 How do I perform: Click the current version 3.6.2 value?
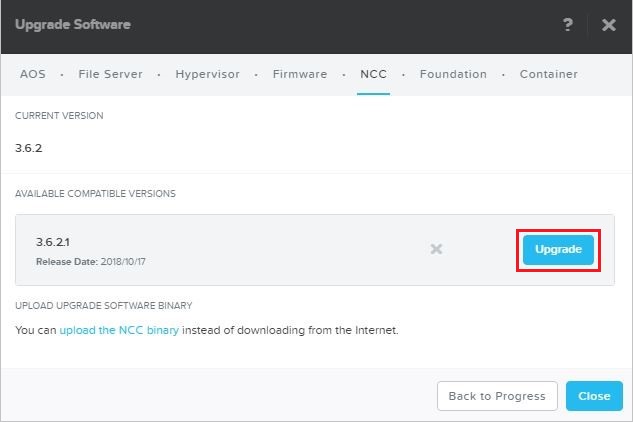coord(29,148)
